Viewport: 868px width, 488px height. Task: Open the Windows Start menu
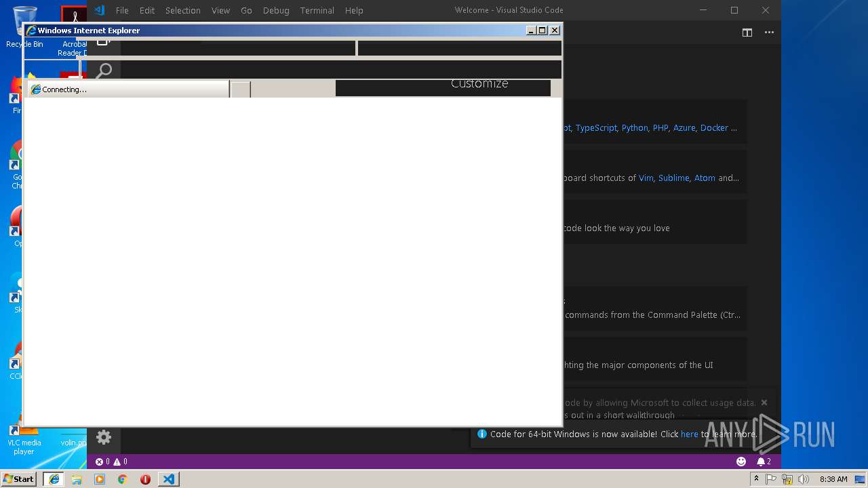19,479
